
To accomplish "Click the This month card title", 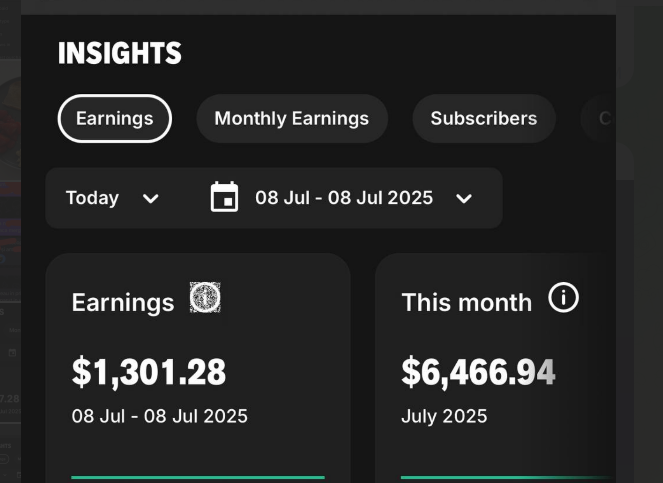I will coord(466,302).
